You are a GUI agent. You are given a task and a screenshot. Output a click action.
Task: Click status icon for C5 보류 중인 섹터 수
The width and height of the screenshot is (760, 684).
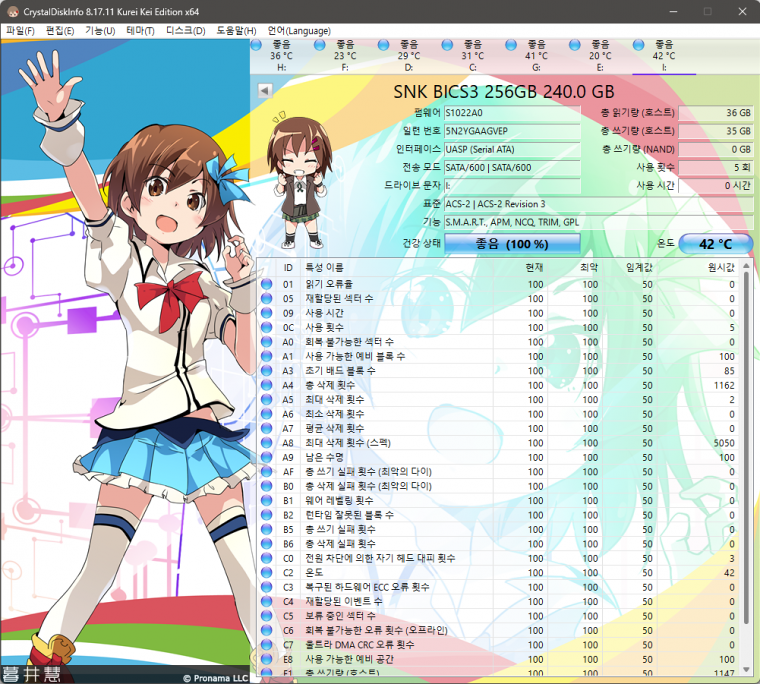(x=267, y=616)
